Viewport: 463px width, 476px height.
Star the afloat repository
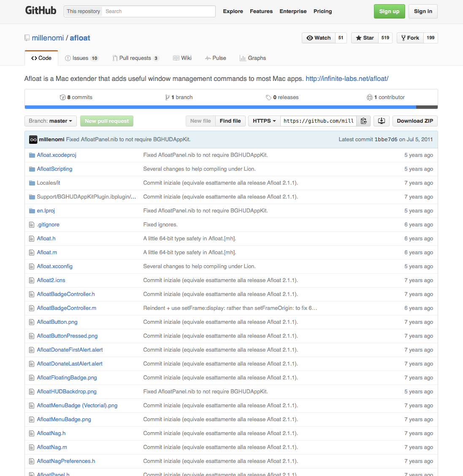[x=365, y=38]
